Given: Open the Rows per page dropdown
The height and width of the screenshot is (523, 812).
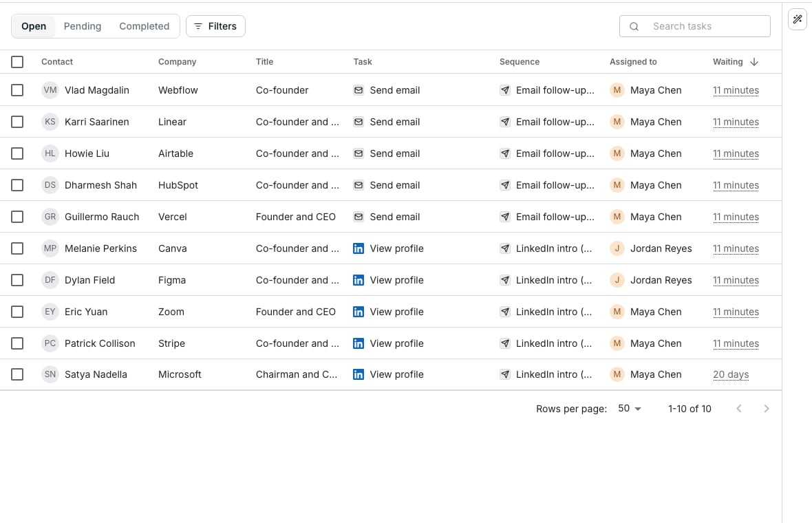Looking at the screenshot, I should click(x=629, y=409).
